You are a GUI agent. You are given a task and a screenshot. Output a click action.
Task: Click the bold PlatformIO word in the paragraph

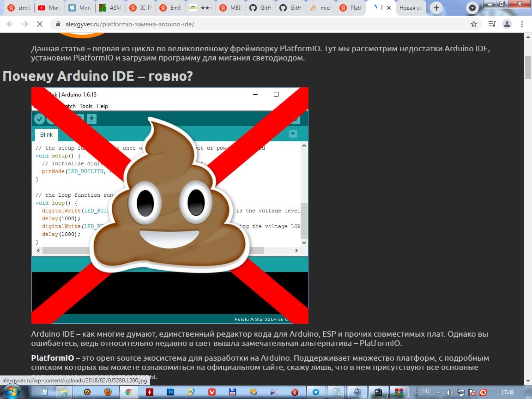(53, 358)
